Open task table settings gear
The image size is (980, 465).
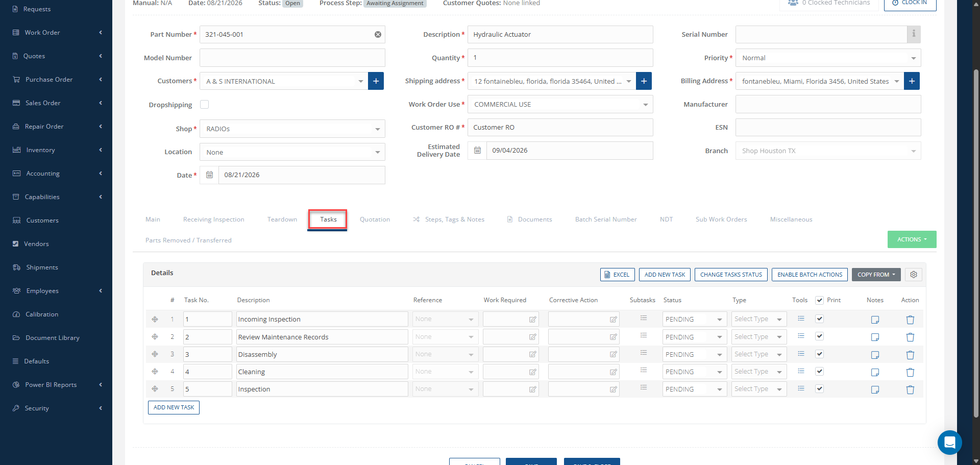[x=914, y=275]
